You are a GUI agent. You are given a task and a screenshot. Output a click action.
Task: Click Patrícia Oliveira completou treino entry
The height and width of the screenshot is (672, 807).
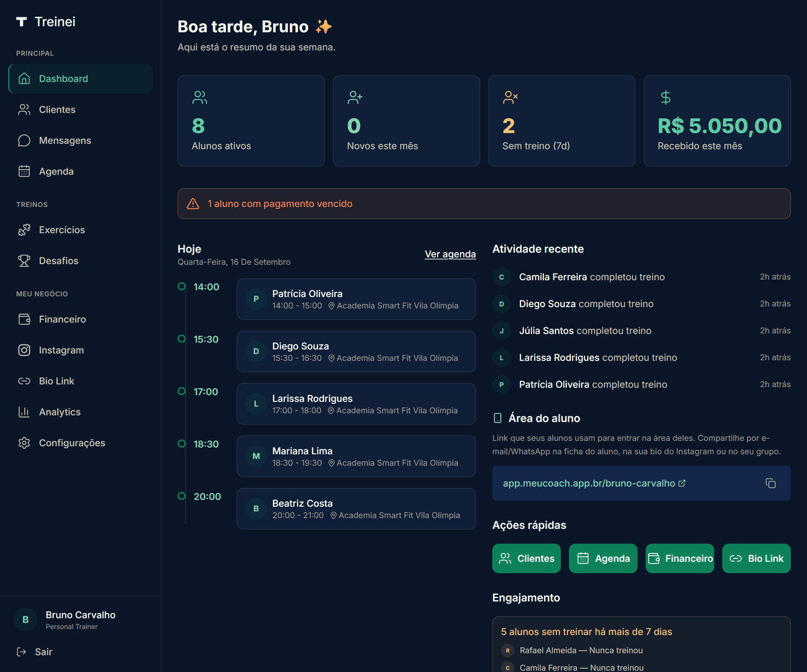642,384
